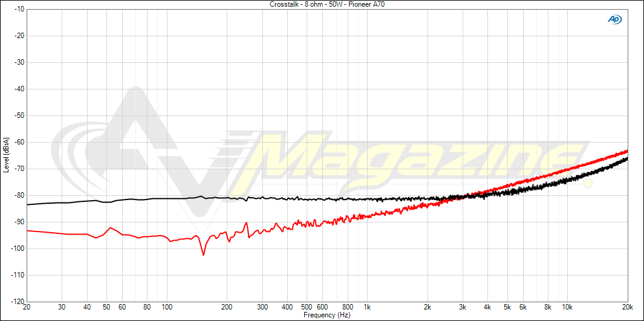The width and height of the screenshot is (644, 321).
Task: Click the '5k' frequency tick label
Action: pos(507,307)
